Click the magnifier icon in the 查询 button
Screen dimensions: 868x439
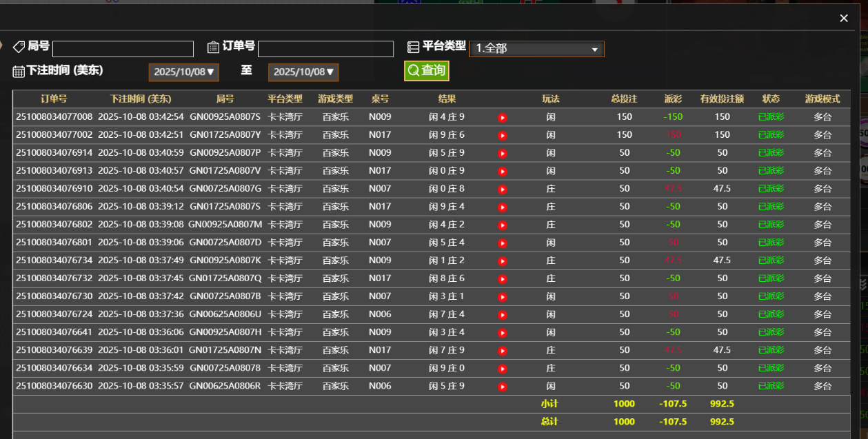(x=413, y=70)
